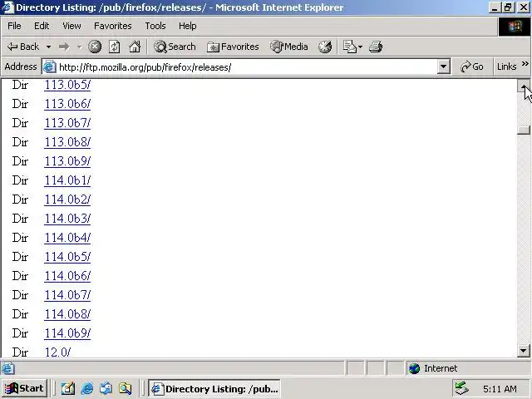Click the Go button
Image resolution: width=532 pixels, height=399 pixels.
click(x=471, y=66)
